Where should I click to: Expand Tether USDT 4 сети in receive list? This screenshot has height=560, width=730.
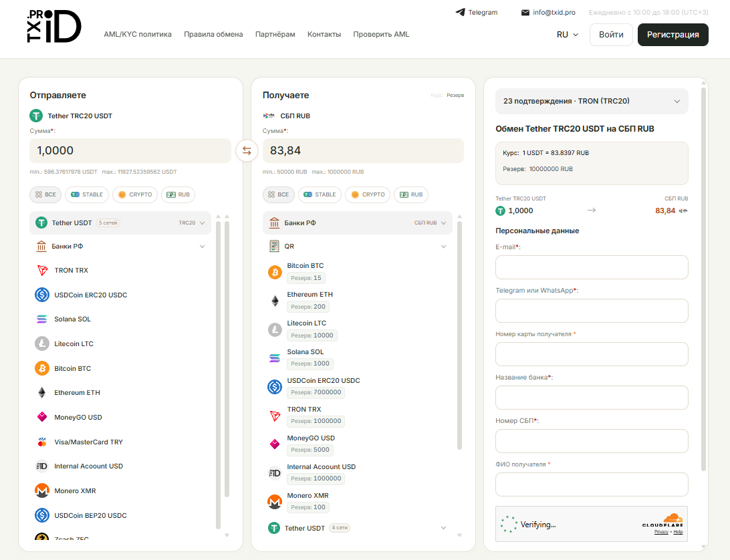pos(358,528)
